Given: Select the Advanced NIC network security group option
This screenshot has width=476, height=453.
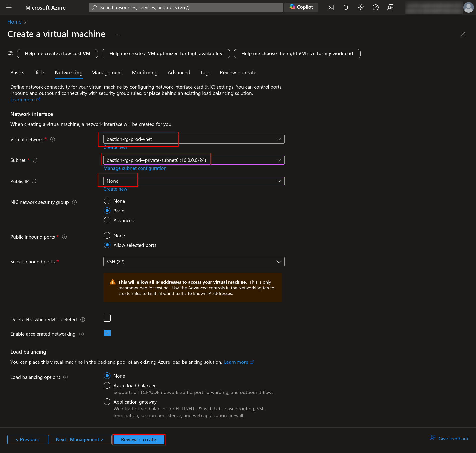Looking at the screenshot, I should click(x=107, y=220).
